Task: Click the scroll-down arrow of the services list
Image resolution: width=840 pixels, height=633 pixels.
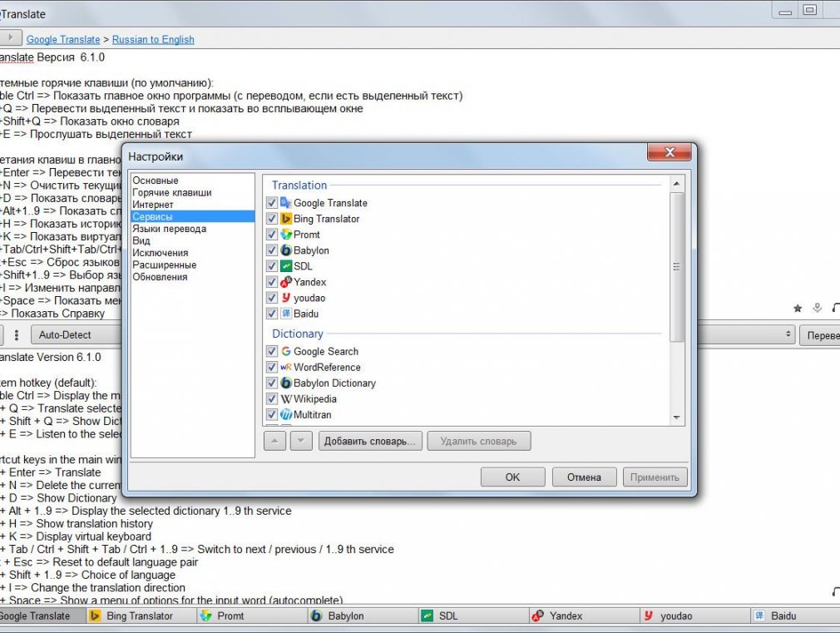Action: click(x=677, y=418)
